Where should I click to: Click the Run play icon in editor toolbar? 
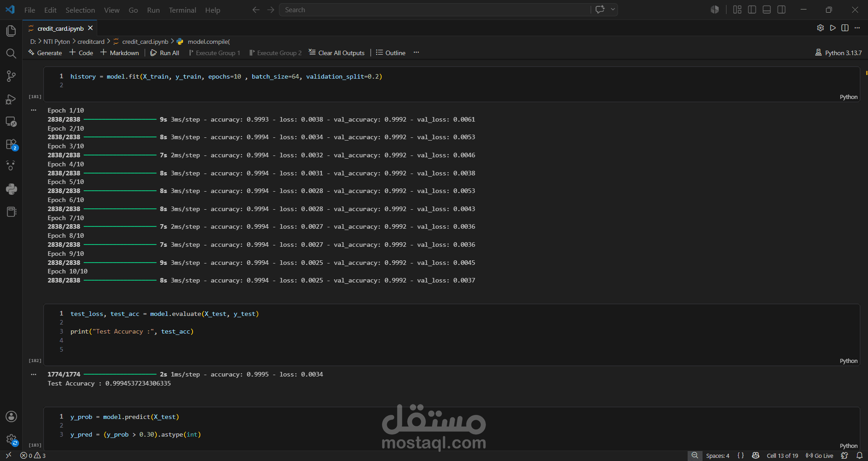[833, 28]
